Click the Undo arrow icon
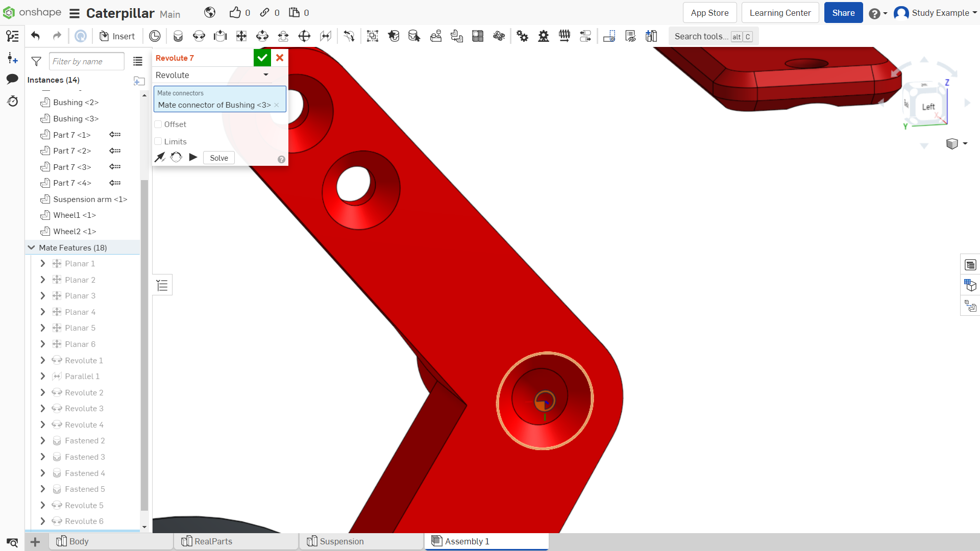The width and height of the screenshot is (980, 551). 35,36
